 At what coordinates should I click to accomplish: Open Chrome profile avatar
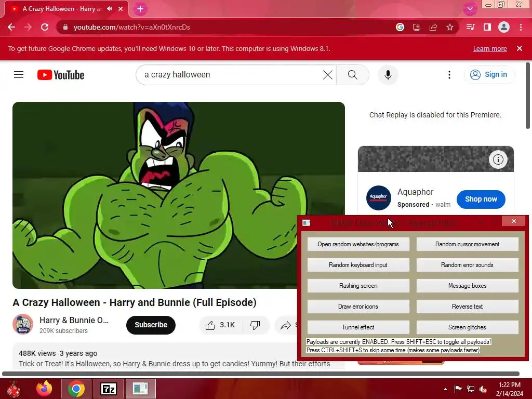504,27
